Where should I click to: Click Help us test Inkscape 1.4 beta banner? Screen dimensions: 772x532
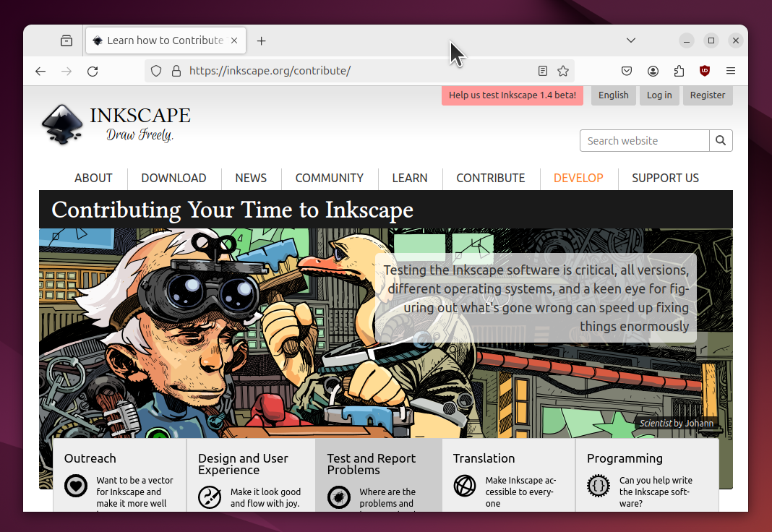tap(512, 95)
